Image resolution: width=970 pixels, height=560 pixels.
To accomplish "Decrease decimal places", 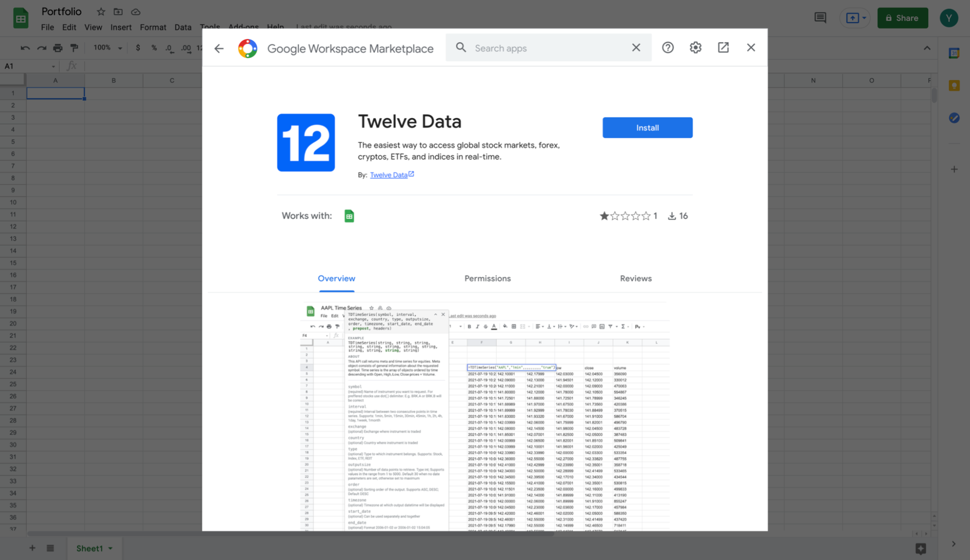I will 169,48.
